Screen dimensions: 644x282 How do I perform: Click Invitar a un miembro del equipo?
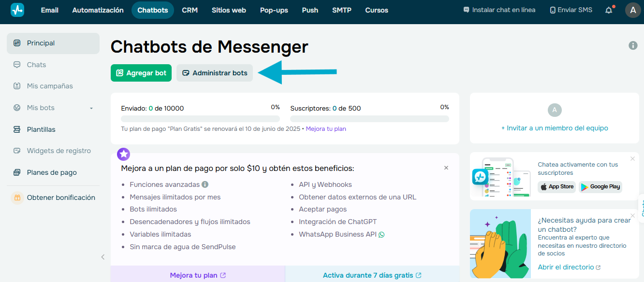(555, 128)
